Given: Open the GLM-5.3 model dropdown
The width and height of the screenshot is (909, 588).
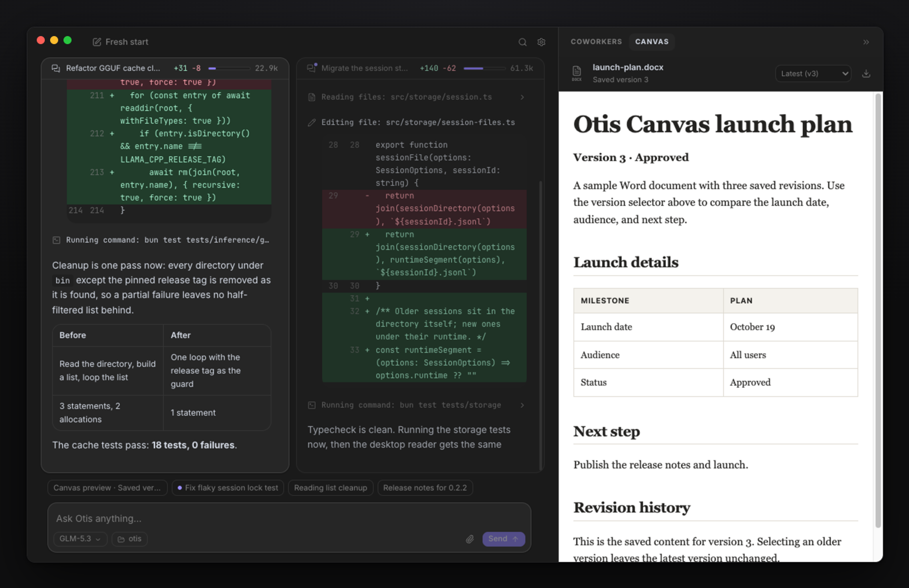Looking at the screenshot, I should click(80, 539).
